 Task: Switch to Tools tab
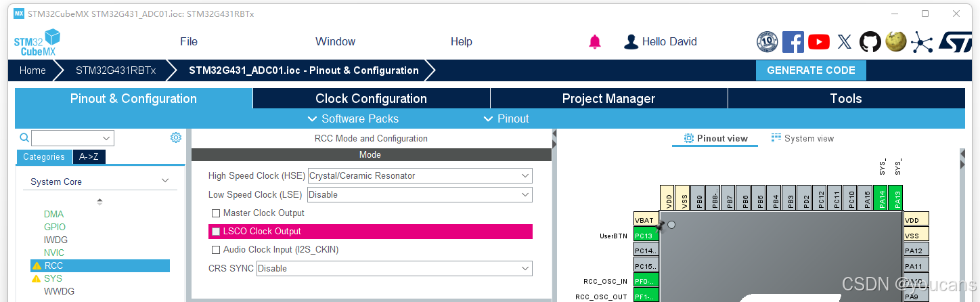[x=846, y=98]
